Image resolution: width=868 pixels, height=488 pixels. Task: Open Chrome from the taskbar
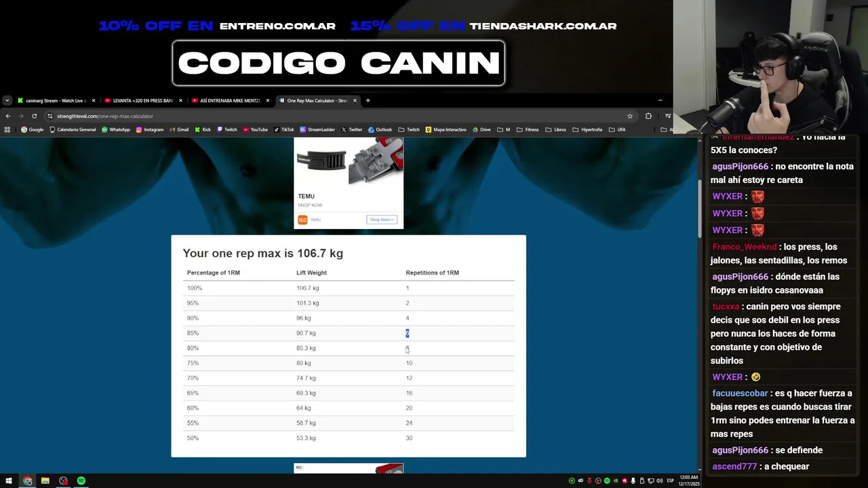[x=27, y=481]
